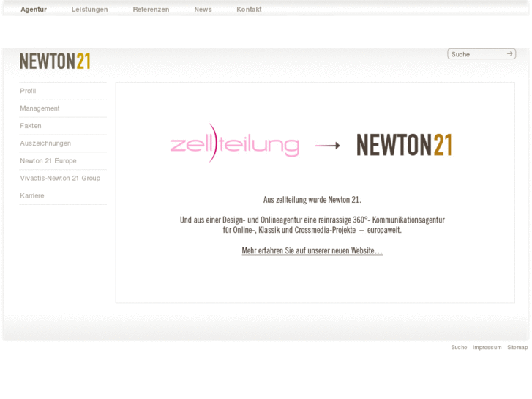Click the pink zellteilung logo

click(234, 143)
